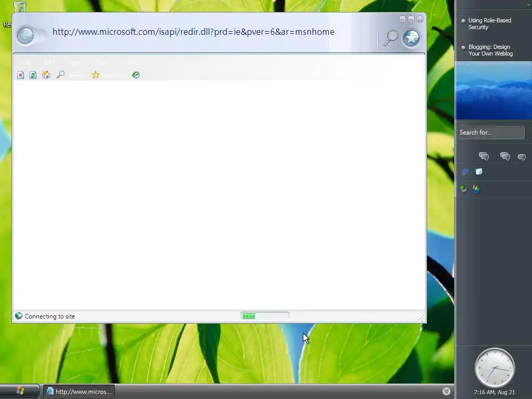Open the Help menu

point(129,62)
